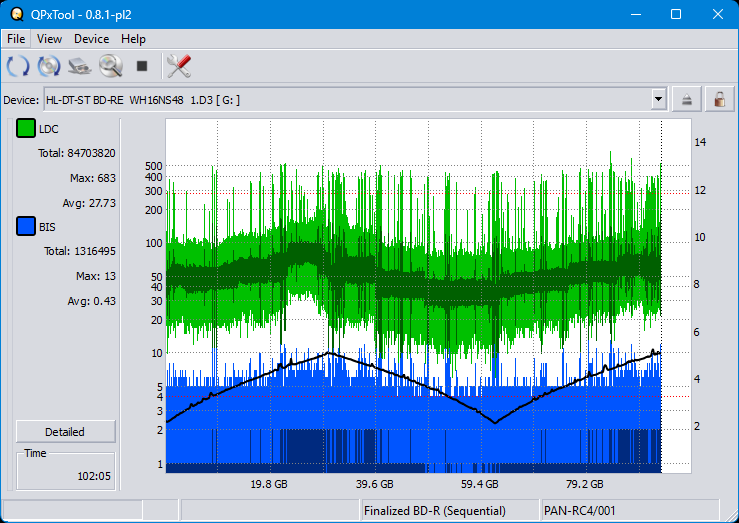
Task: Maximize the QPxTool window
Action: [x=676, y=14]
